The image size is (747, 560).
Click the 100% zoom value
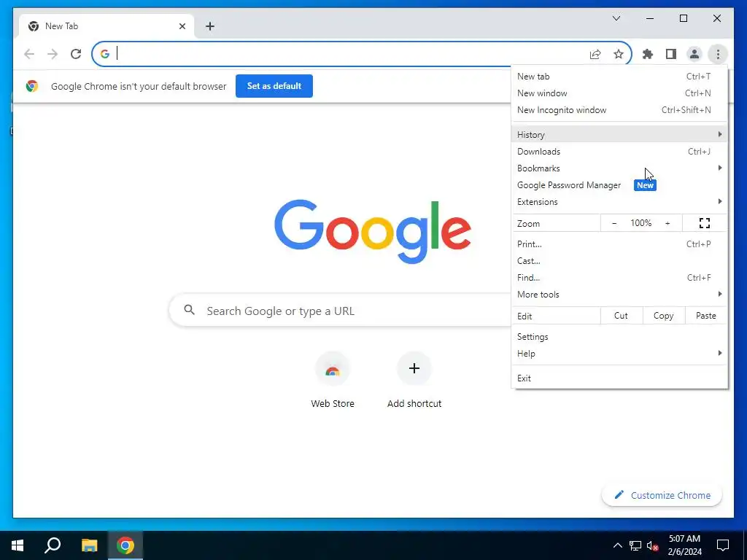pos(640,223)
